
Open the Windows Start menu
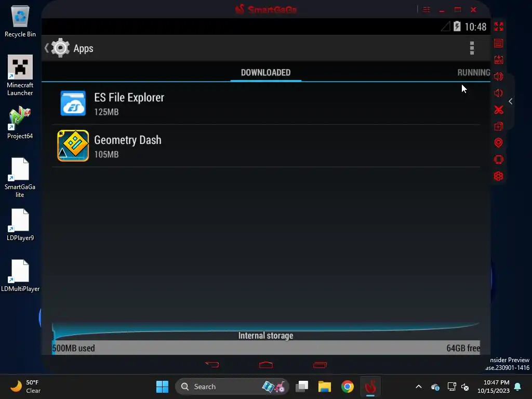point(162,387)
